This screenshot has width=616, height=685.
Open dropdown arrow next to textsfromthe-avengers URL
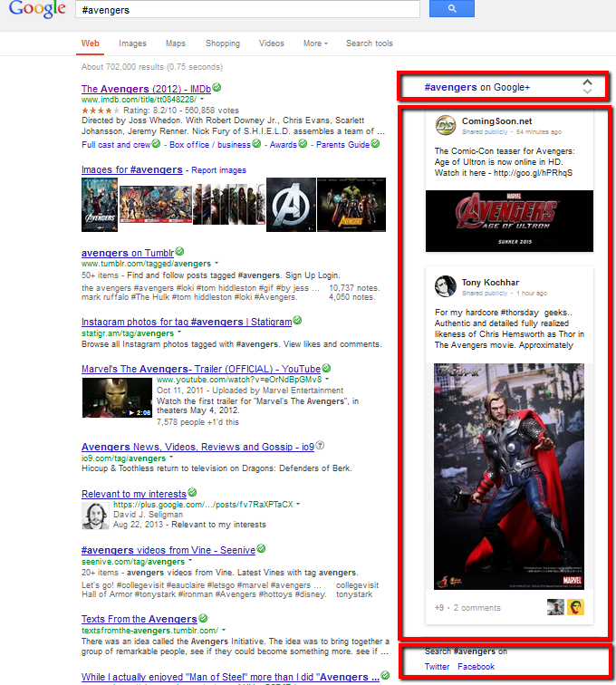coord(224,630)
